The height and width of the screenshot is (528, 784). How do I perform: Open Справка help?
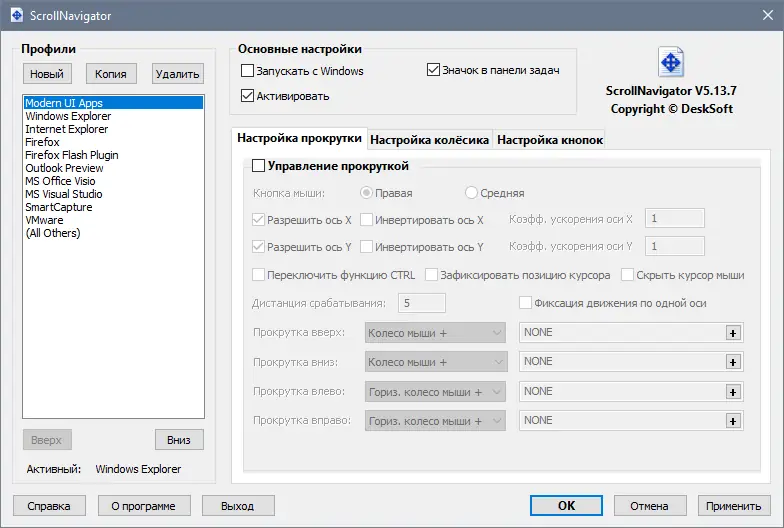[49, 506]
